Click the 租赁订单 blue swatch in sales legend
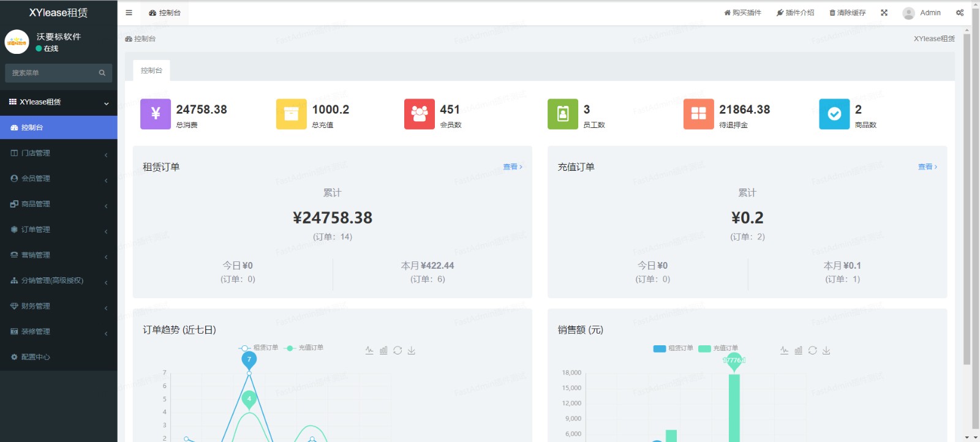Image resolution: width=980 pixels, height=442 pixels. [660, 349]
